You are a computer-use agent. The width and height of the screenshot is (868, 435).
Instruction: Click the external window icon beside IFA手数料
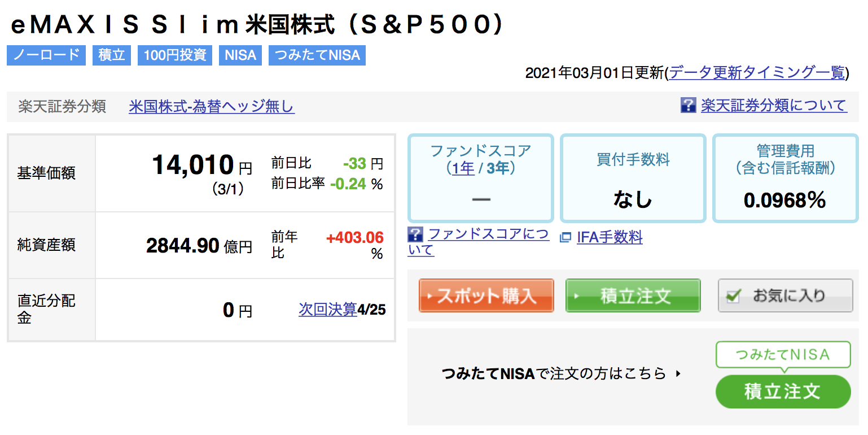[565, 238]
